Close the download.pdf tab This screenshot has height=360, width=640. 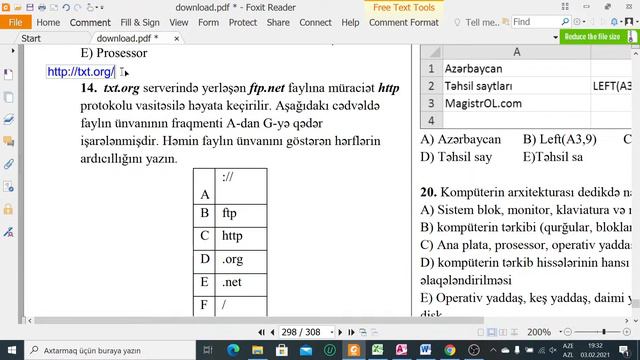tap(176, 38)
